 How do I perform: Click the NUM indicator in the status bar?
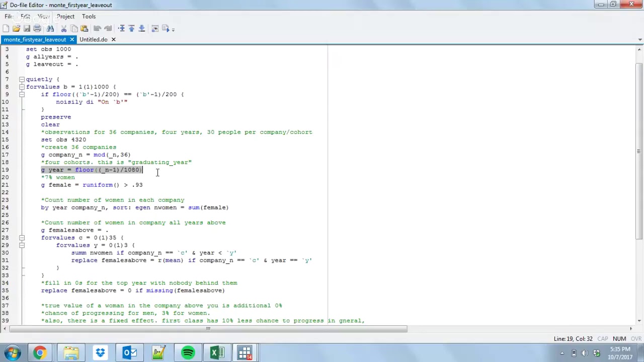pyautogui.click(x=619, y=339)
